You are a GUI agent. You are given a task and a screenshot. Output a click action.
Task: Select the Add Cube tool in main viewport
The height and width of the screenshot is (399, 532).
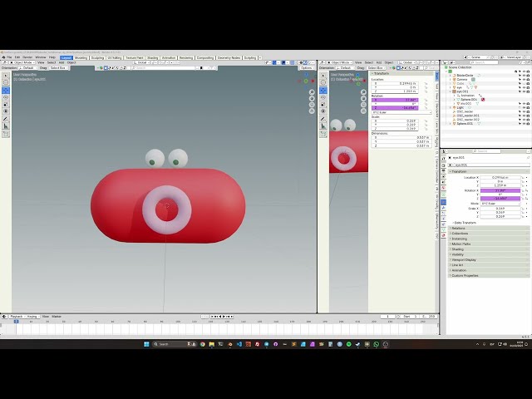pyautogui.click(x=6, y=134)
